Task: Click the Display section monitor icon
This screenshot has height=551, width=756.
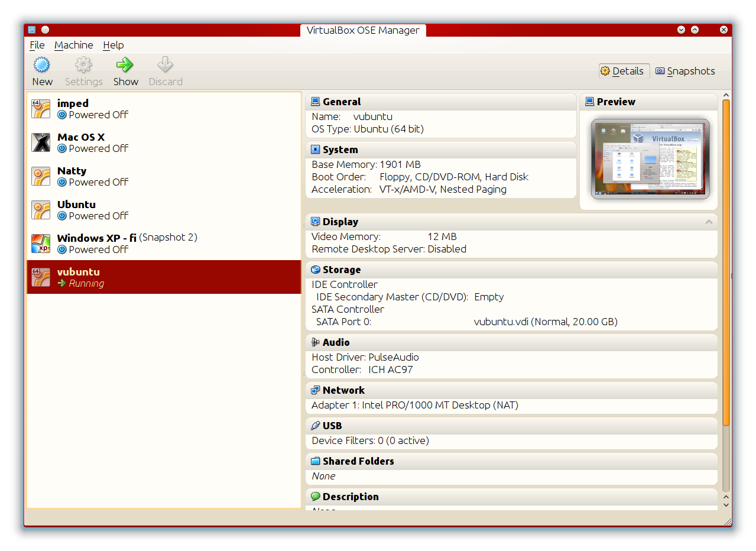Action: (316, 222)
